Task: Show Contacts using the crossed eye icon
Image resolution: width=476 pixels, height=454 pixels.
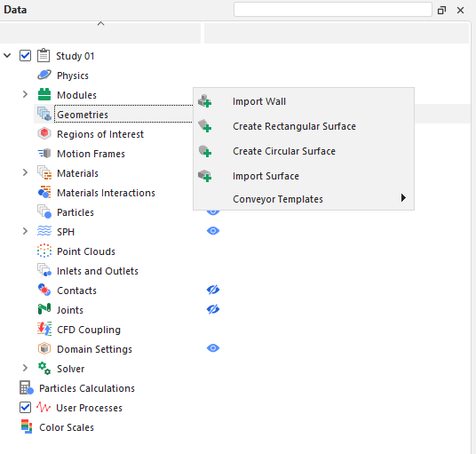Action: coord(213,290)
